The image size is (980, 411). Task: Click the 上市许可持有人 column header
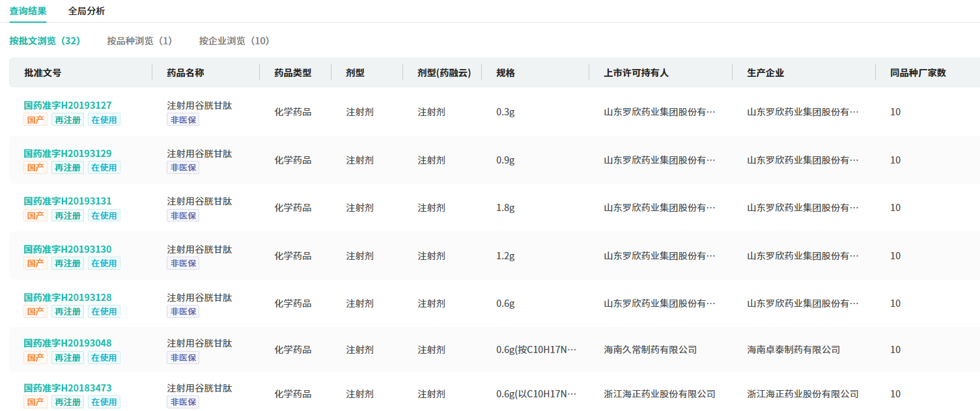(636, 73)
